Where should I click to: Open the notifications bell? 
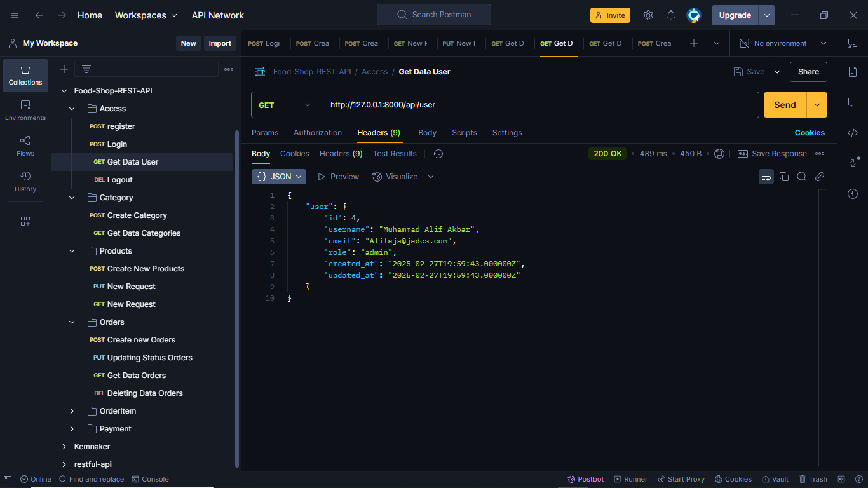671,15
